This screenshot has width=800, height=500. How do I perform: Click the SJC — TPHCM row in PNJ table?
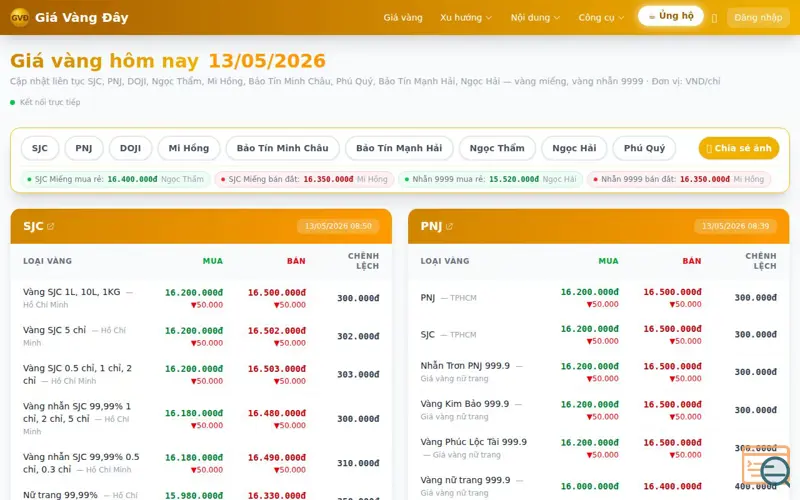pos(598,335)
